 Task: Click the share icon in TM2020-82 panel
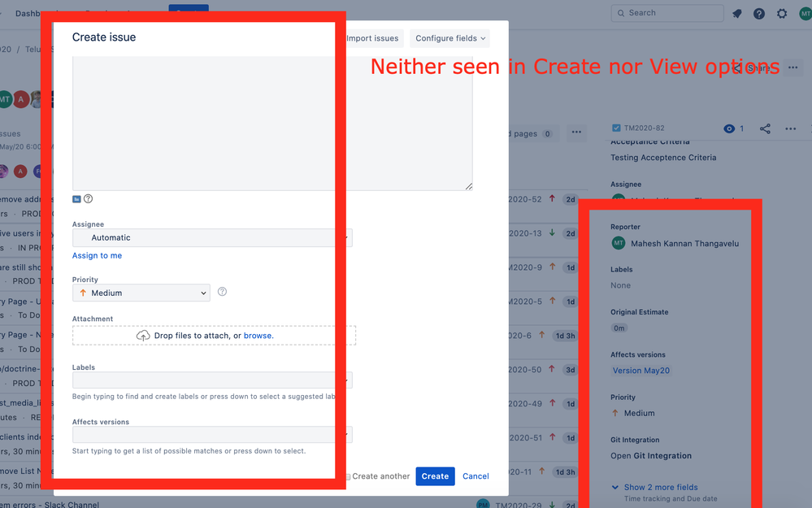tap(765, 128)
